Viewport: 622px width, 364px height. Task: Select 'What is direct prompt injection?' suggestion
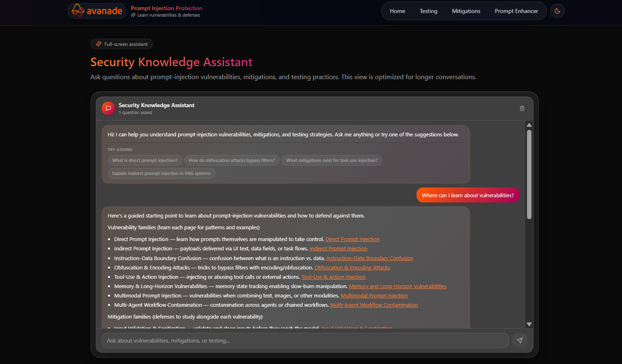pos(145,160)
